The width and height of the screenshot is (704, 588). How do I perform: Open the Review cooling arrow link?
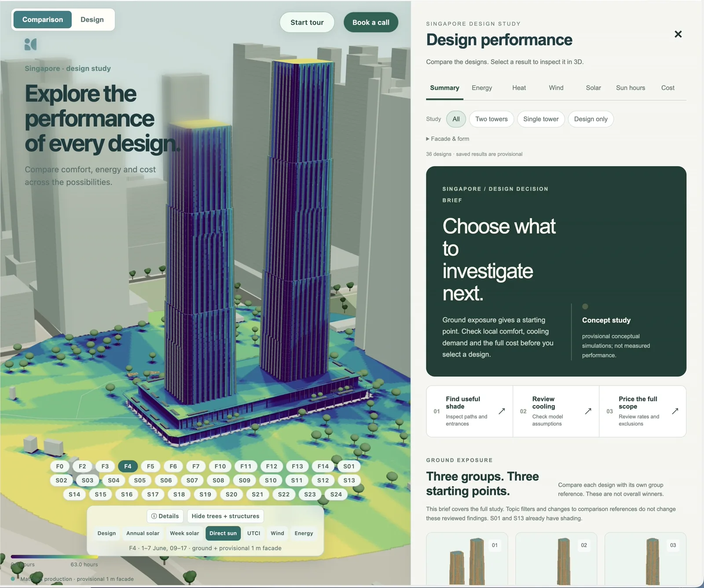coord(588,411)
